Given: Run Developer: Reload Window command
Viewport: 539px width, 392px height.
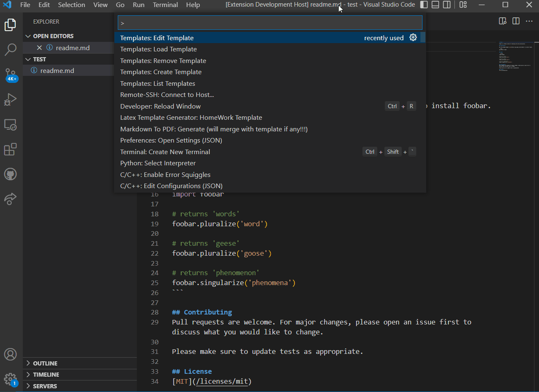Looking at the screenshot, I should coord(160,106).
